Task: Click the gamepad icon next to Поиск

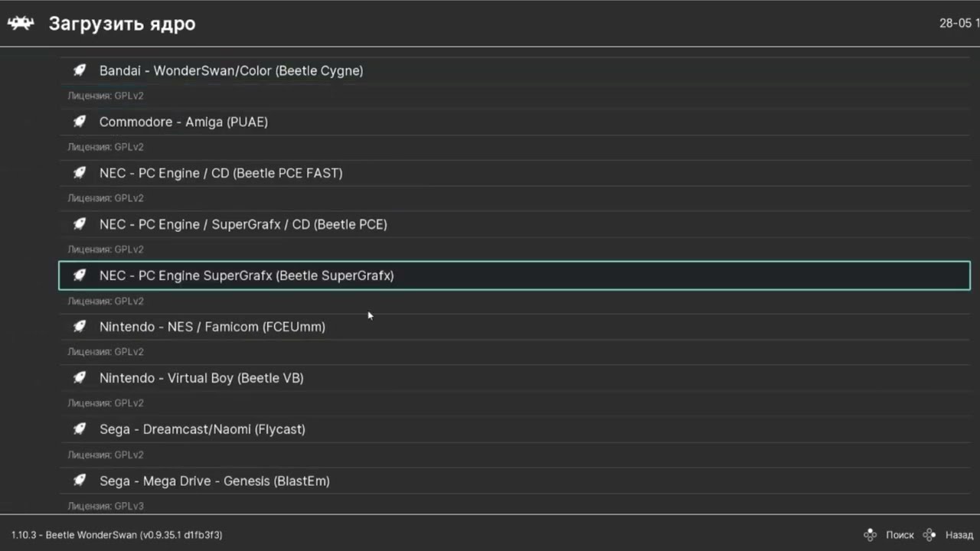Action: (x=870, y=535)
